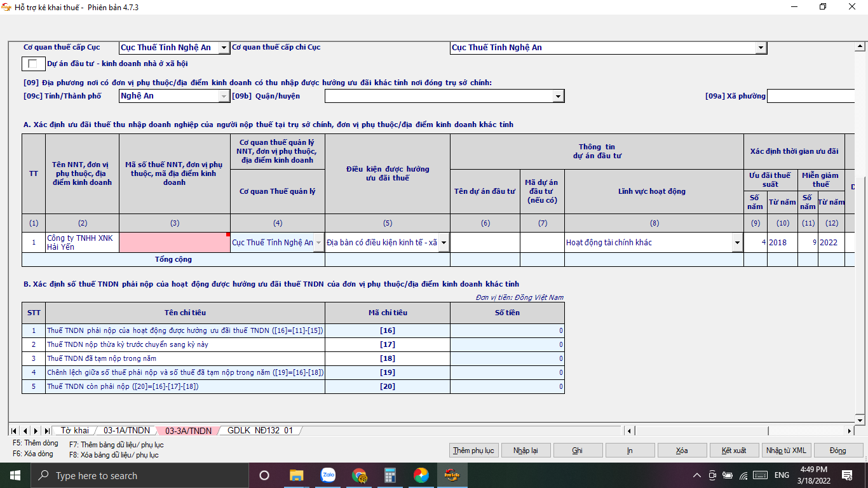Open the notification center icon
The width and height of the screenshot is (868, 488).
(846, 475)
